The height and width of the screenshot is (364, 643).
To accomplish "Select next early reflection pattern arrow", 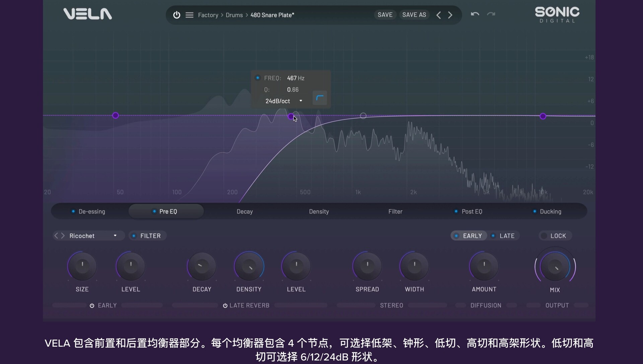I will point(63,236).
